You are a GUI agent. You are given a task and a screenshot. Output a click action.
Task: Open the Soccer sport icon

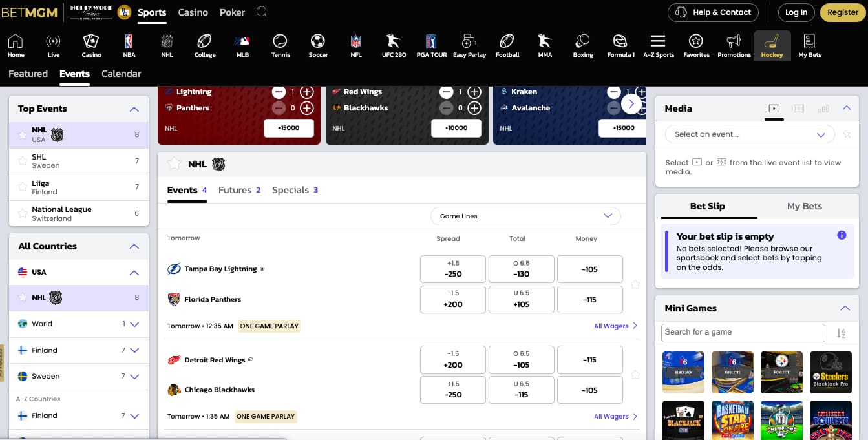[x=318, y=45]
